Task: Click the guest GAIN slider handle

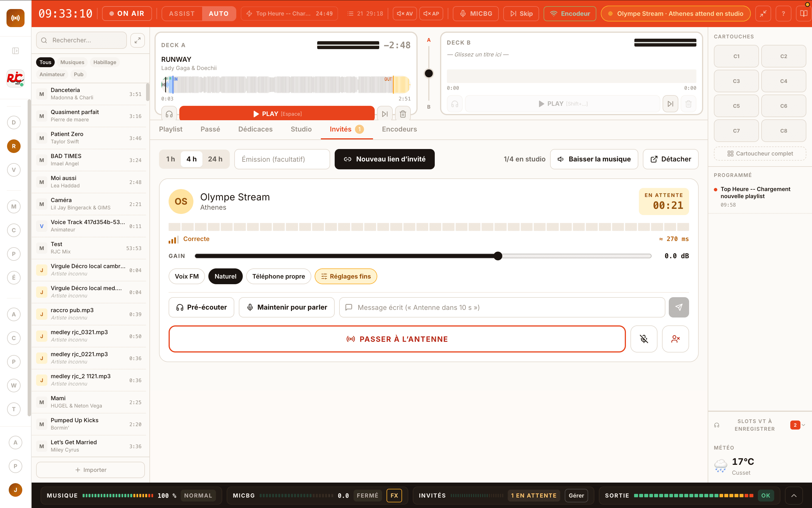Action: coord(498,256)
